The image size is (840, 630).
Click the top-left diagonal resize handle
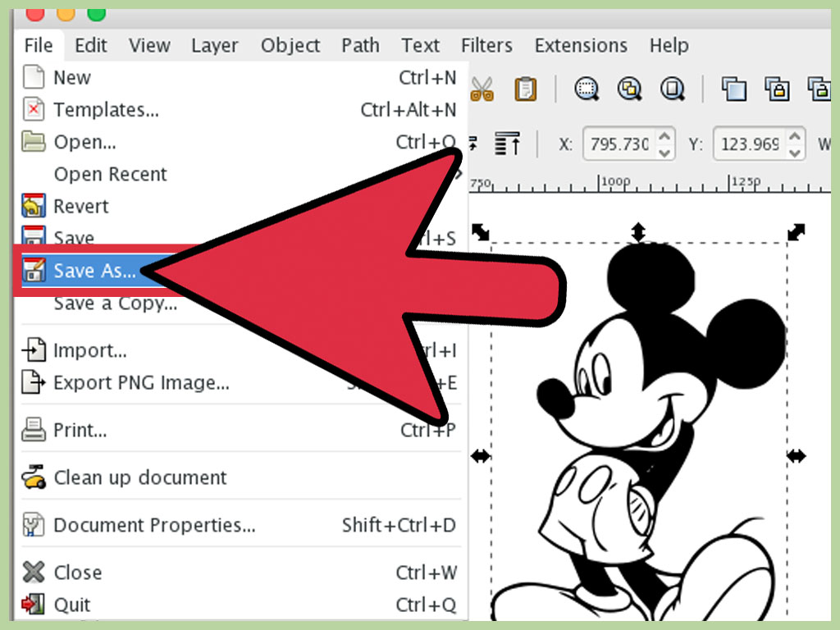pos(480,232)
